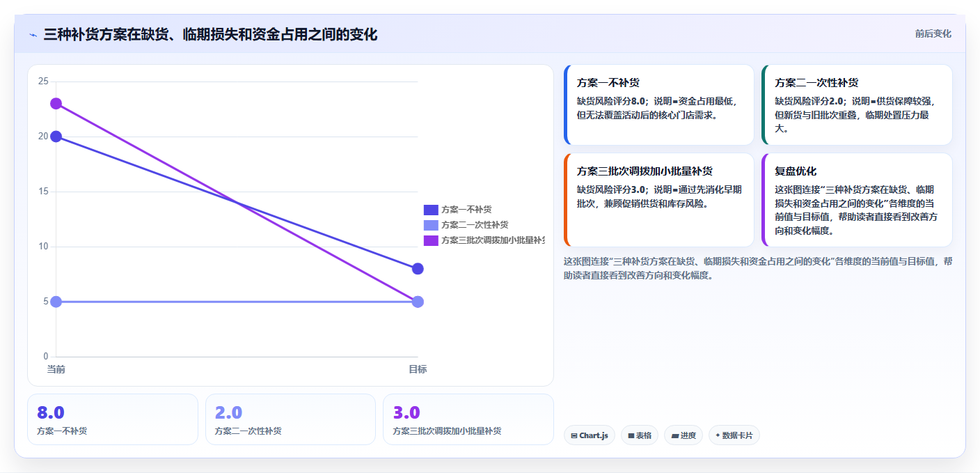Viewport: 980px width, 473px height.
Task: Toggle legend swatch for 方案三批次调拨加小批量补货
Action: point(431,240)
